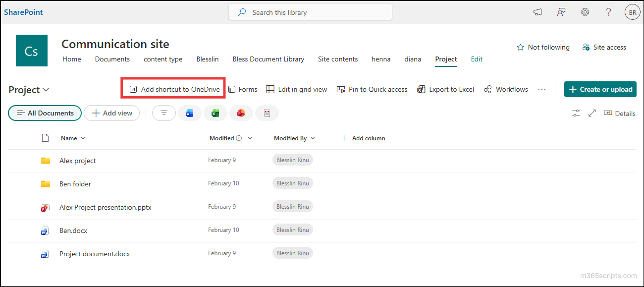Expand the more commands ellipsis menu

coord(541,89)
